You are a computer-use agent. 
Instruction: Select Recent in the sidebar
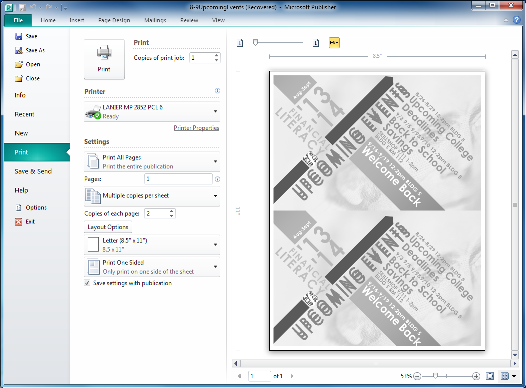coord(24,114)
